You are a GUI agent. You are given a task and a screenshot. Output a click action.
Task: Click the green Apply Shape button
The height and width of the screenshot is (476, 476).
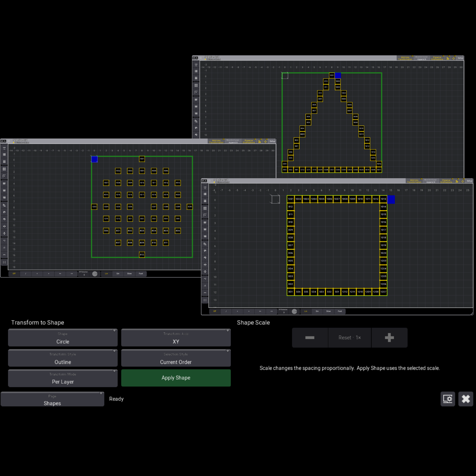[x=176, y=378]
